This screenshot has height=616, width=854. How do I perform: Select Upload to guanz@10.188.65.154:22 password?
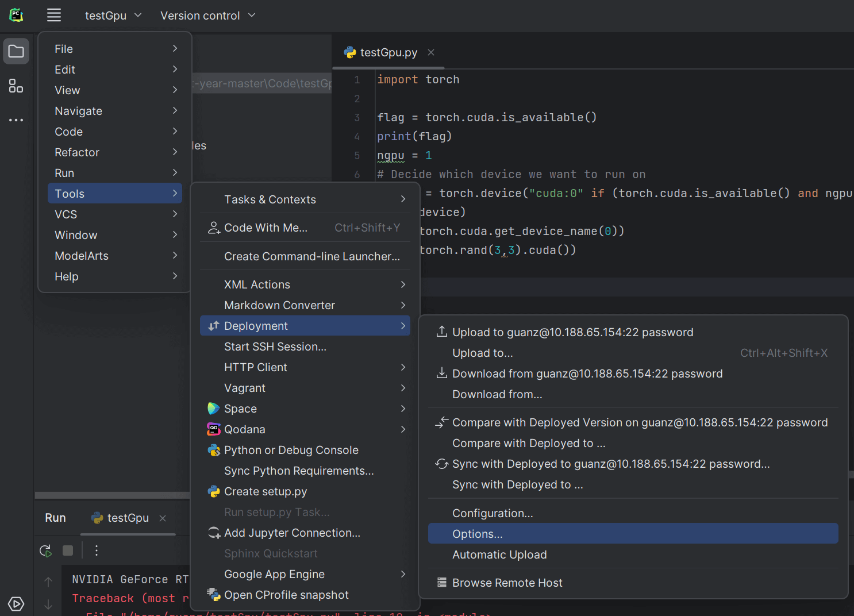633,332
